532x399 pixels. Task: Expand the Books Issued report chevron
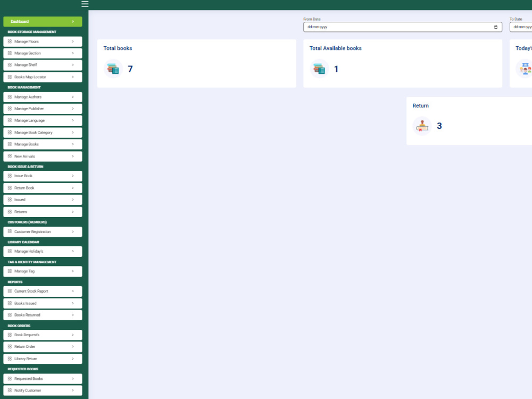73,303
